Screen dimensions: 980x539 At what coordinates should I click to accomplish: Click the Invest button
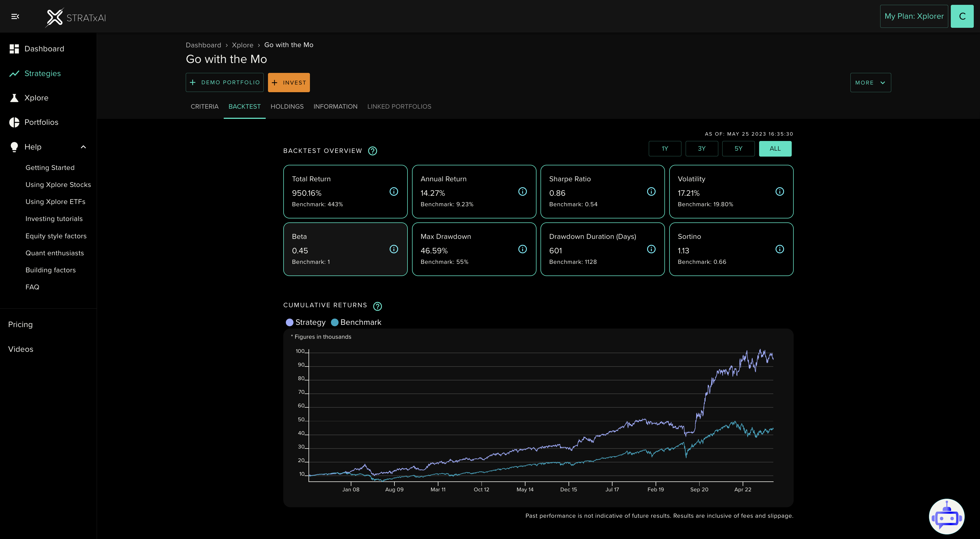289,83
